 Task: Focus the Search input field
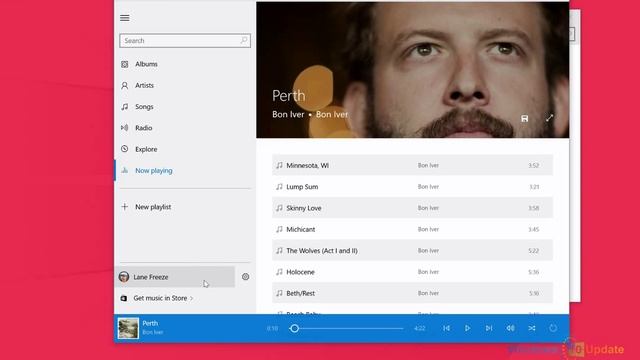185,41
